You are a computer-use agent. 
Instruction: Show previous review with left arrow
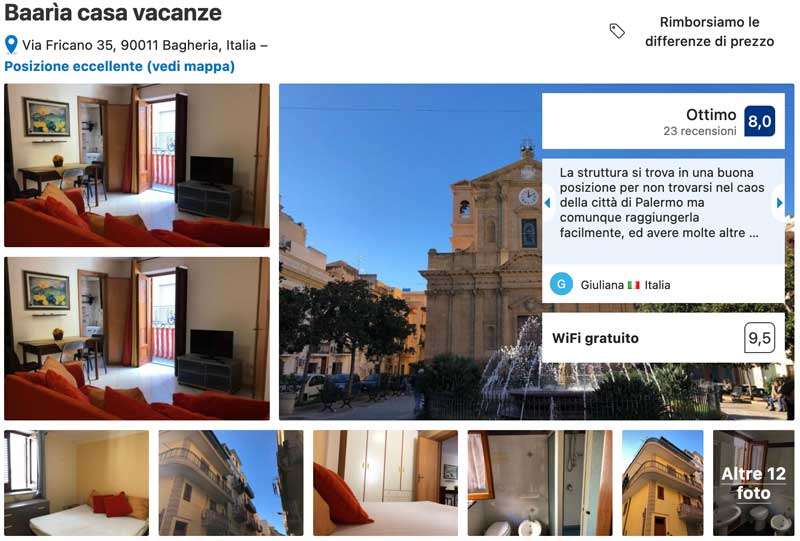(548, 203)
